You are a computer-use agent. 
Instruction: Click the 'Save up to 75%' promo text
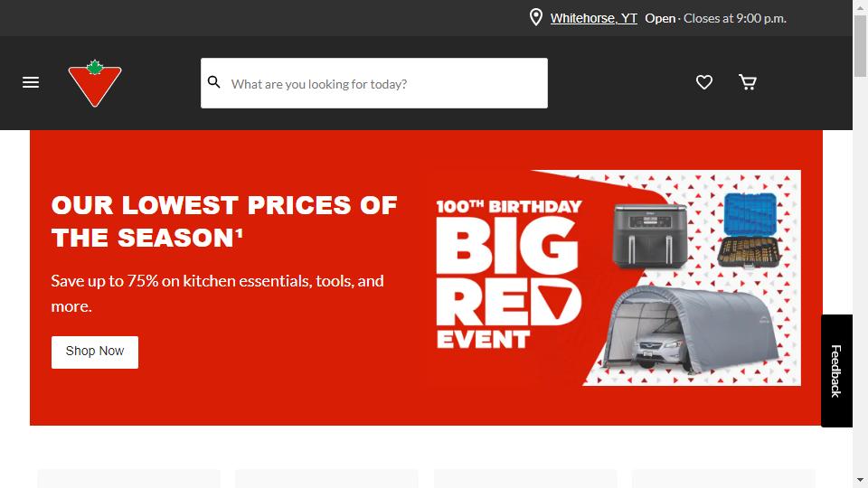coord(218,293)
